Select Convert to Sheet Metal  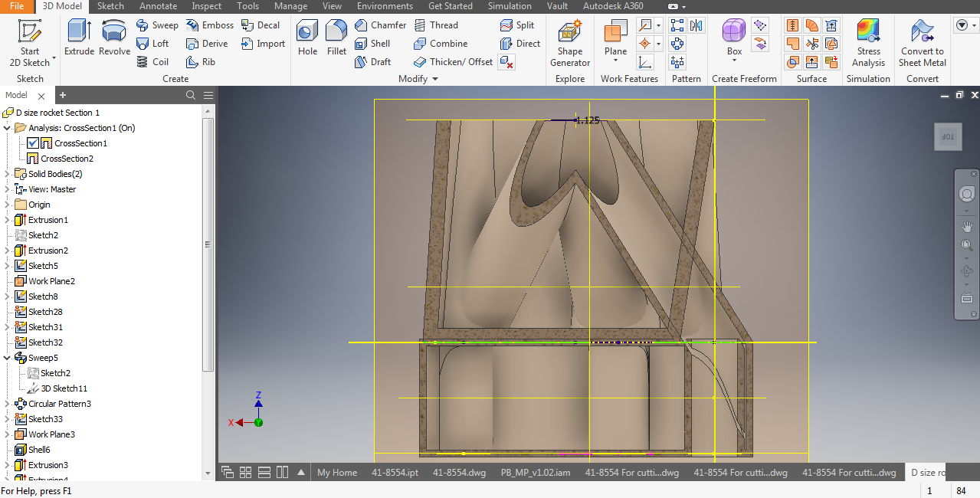click(923, 42)
